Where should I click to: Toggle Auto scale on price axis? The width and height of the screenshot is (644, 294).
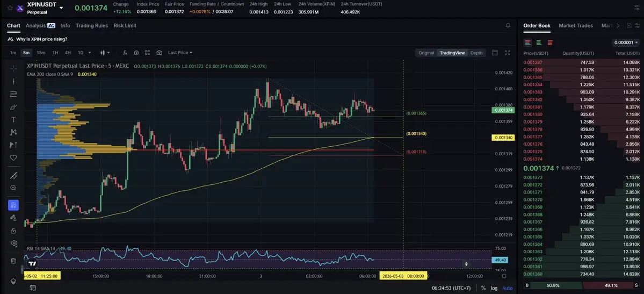click(507, 288)
